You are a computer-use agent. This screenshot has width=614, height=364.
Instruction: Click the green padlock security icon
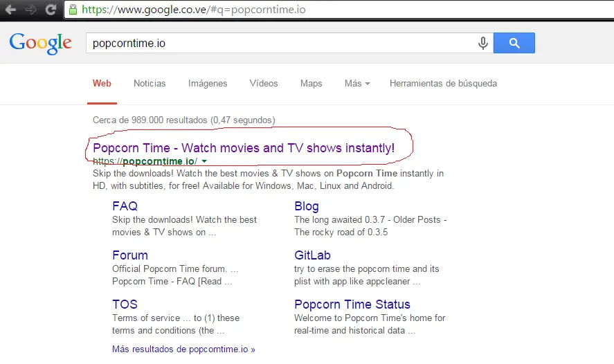[73, 10]
